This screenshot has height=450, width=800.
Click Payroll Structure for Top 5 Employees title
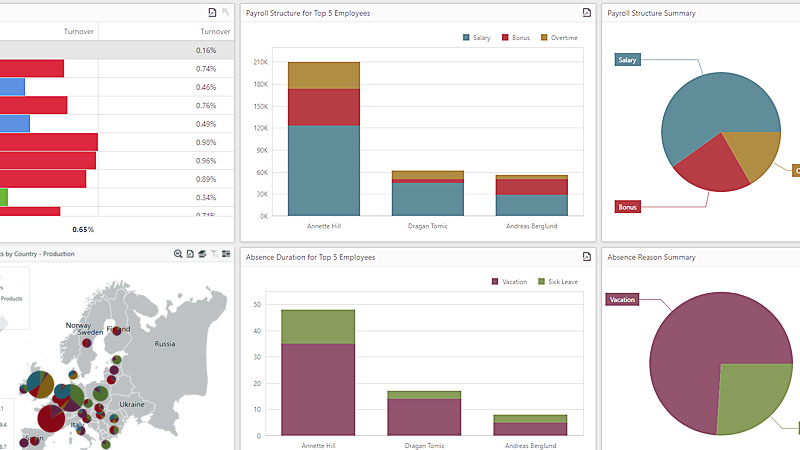tap(308, 13)
